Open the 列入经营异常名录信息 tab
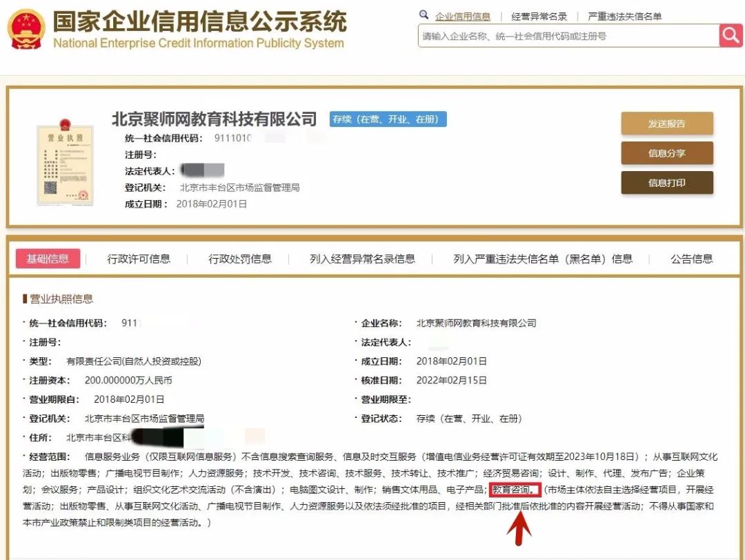Viewport: 745px width, 560px height. coord(363,259)
